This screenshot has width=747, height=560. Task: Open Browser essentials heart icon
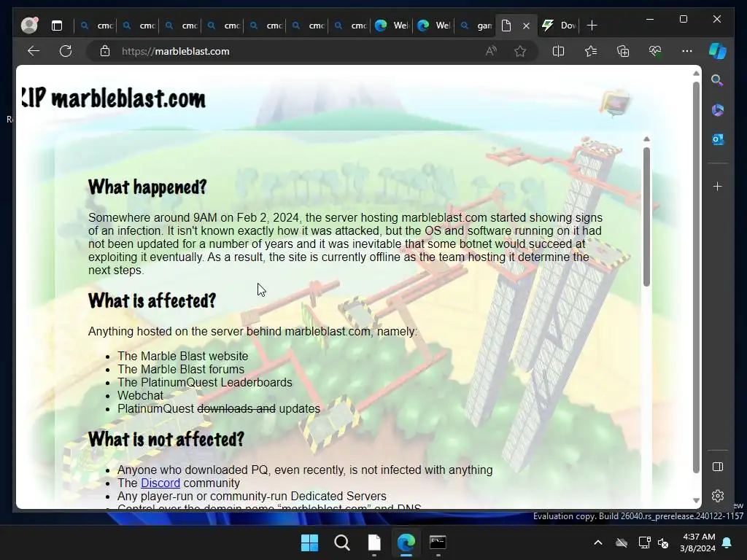click(x=655, y=51)
